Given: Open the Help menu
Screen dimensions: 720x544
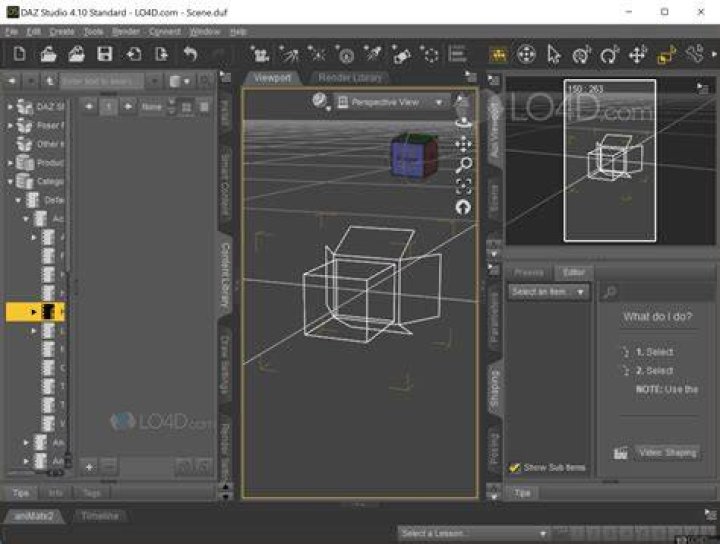Looking at the screenshot, I should [238, 32].
